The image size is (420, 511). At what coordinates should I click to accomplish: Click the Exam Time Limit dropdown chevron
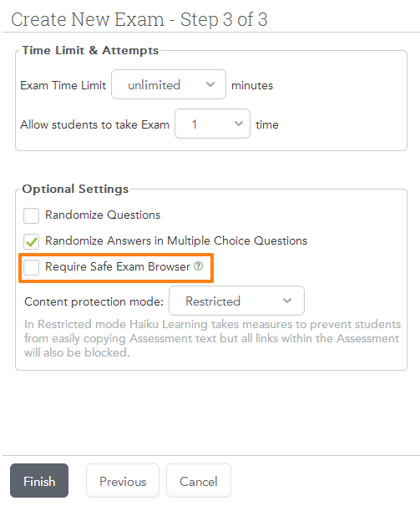pyautogui.click(x=210, y=84)
